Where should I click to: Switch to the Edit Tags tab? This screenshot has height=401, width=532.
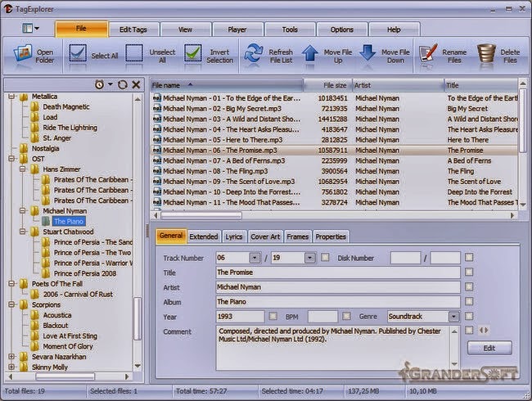point(133,29)
